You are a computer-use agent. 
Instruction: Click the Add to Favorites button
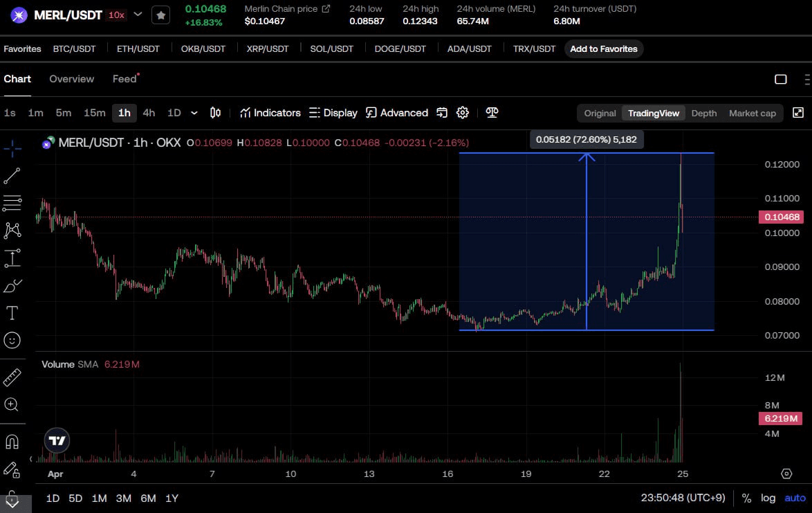[604, 48]
